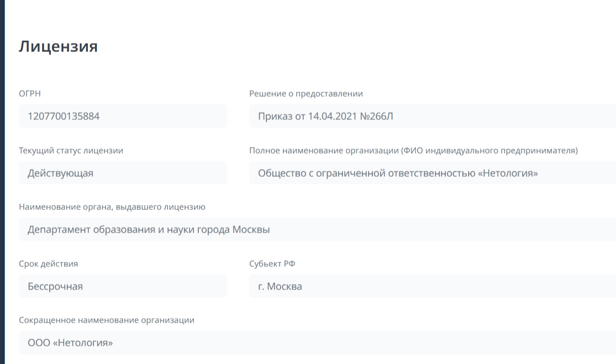Click the ОГРН field with 1207700135884
This screenshot has width=616, height=364.
tap(123, 117)
